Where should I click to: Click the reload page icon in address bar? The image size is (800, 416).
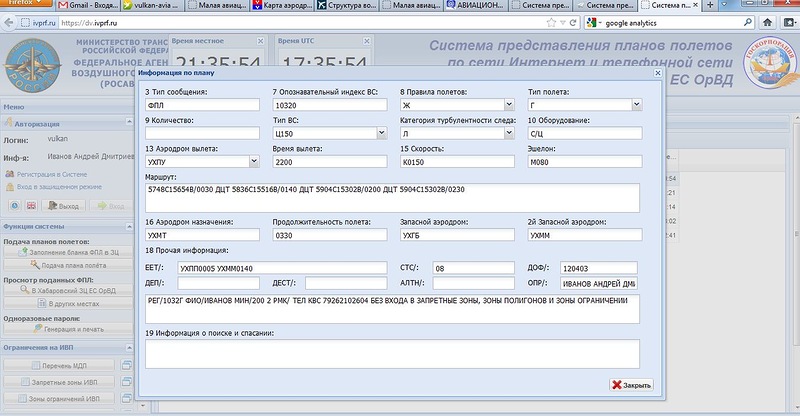pos(573,21)
